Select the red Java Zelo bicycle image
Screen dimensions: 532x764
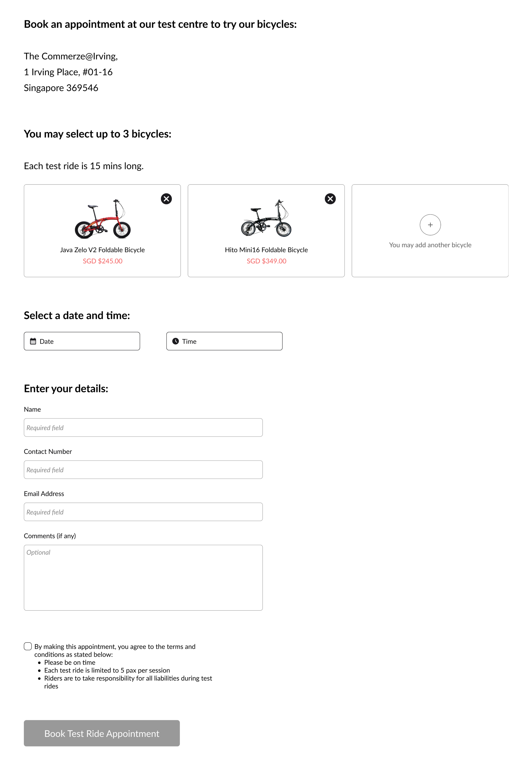[x=102, y=219]
